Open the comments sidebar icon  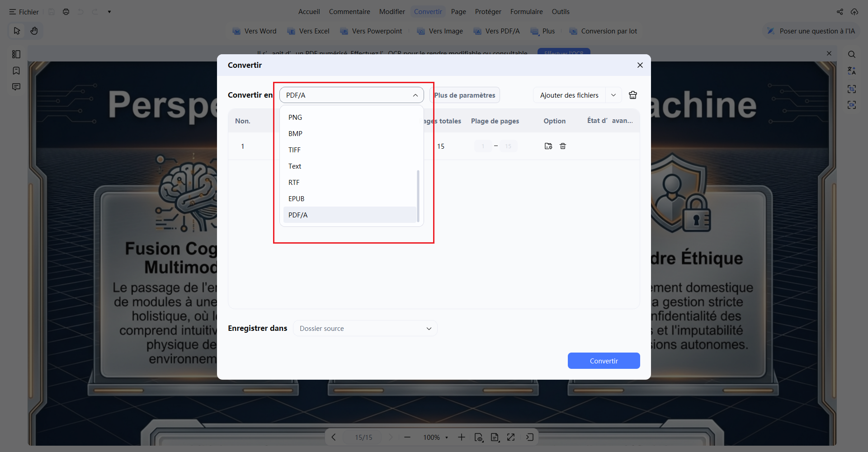pyautogui.click(x=16, y=87)
